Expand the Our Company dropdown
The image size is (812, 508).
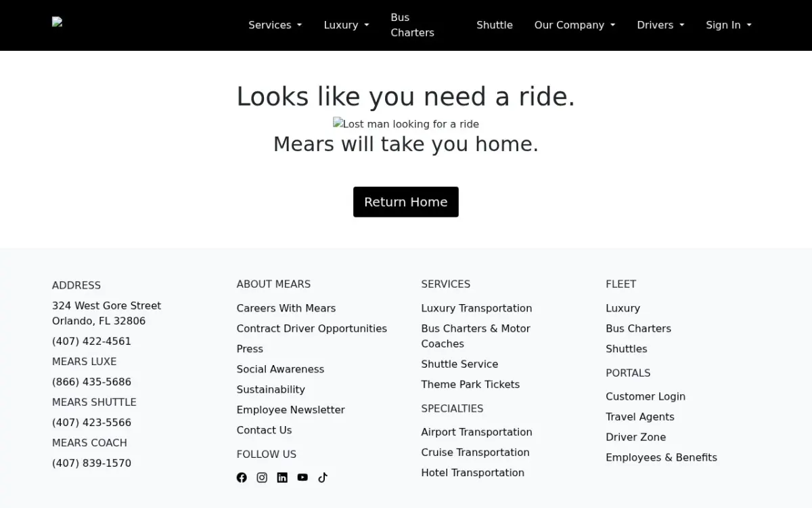point(575,25)
